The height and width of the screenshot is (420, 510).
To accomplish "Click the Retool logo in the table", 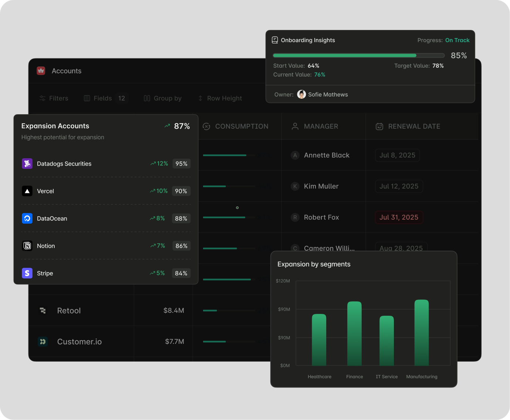I will click(43, 311).
